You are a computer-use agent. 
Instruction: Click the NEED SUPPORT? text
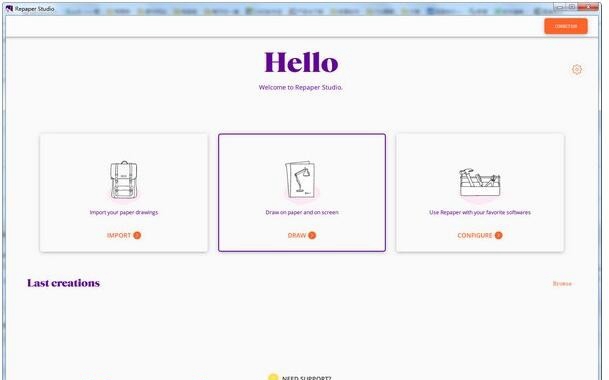pos(306,378)
